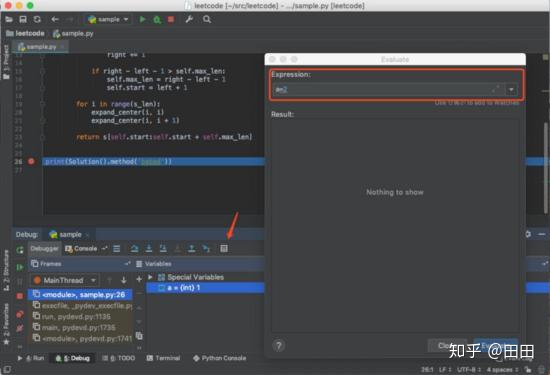550x375 pixels.
Task: Open the Python Console tab
Action: pos(220,358)
